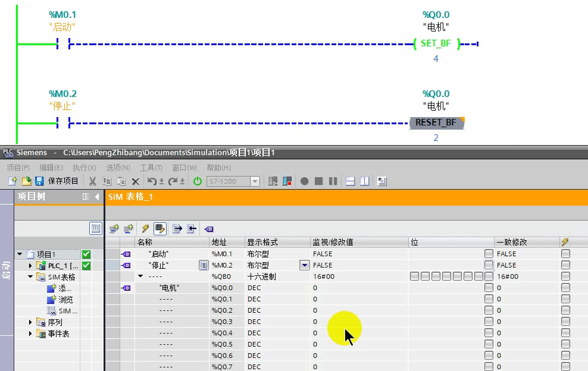Enable the checkmark beside PLC_1 in project tree
This screenshot has width=588, height=371.
(x=85, y=266)
